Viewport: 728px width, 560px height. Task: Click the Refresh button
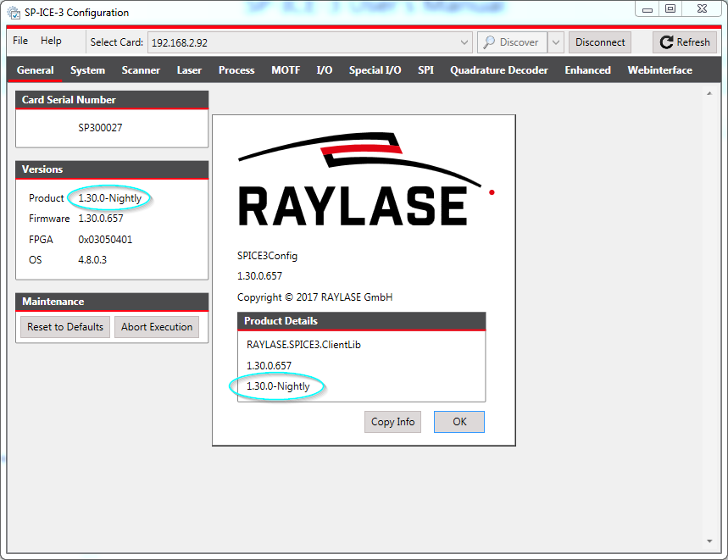(685, 42)
